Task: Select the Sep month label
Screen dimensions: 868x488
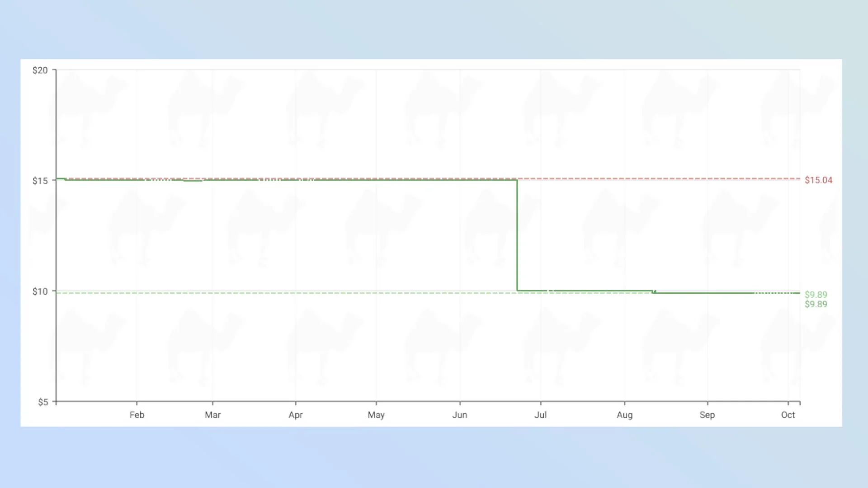Action: point(708,415)
